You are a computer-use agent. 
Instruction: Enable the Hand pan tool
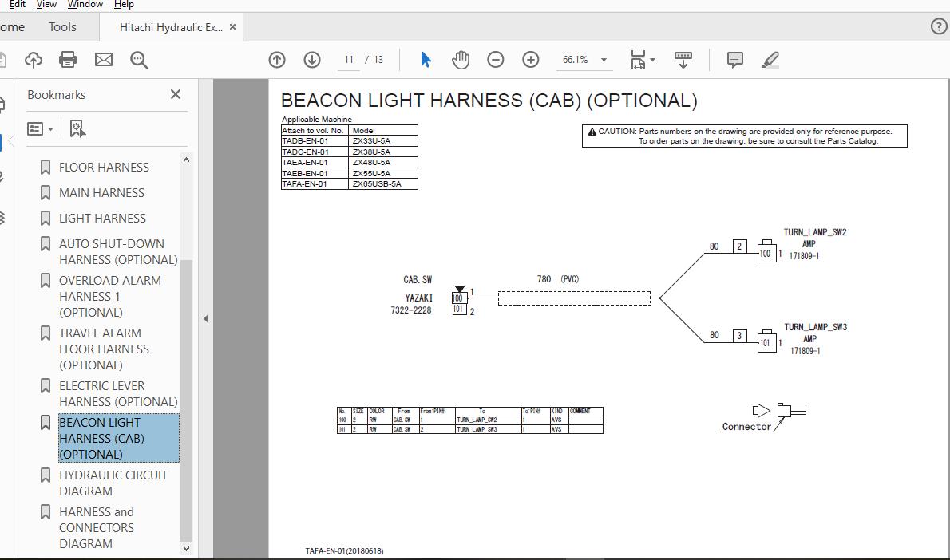[x=461, y=60]
